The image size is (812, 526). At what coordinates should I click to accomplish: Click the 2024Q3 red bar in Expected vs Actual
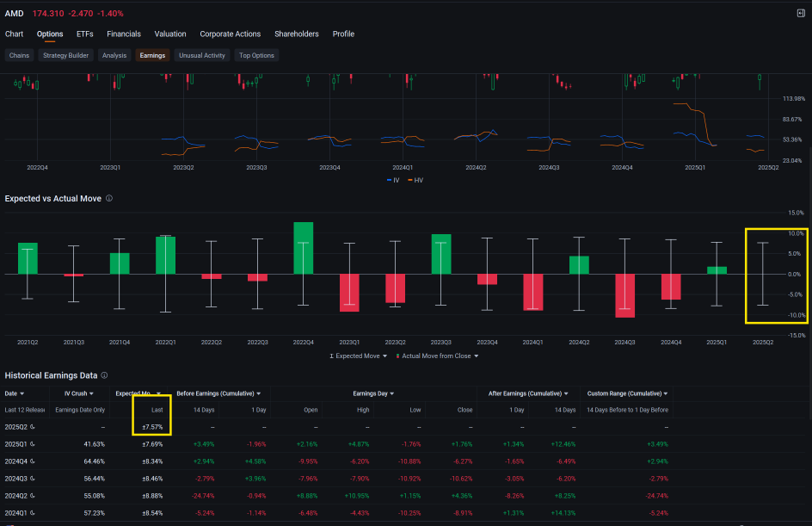pyautogui.click(x=625, y=296)
